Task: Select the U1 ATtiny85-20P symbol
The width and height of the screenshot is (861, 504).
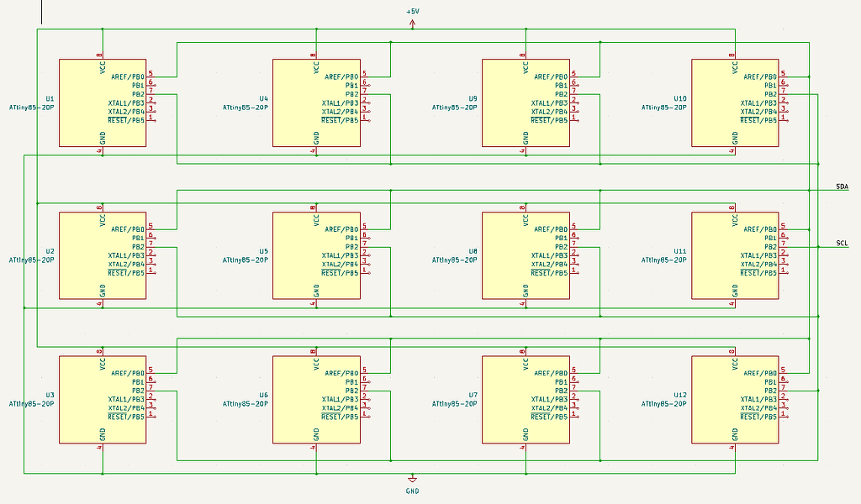Action: (103, 101)
